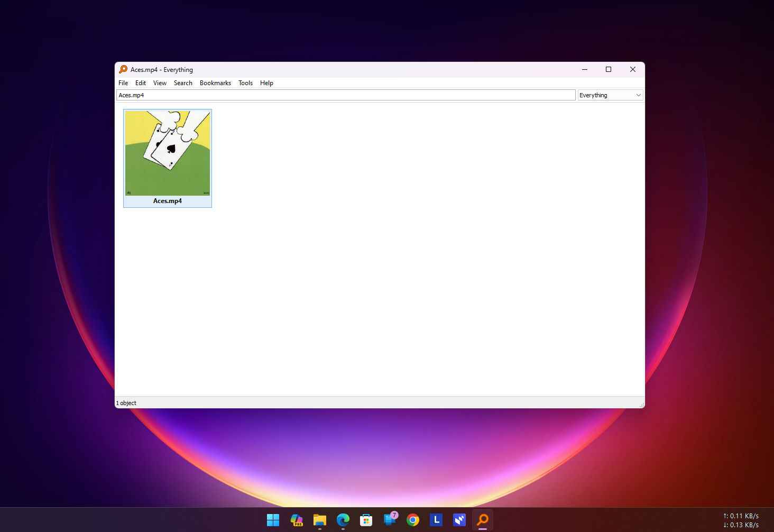
Task: Click the search box containing Aces.mp4
Action: [346, 95]
